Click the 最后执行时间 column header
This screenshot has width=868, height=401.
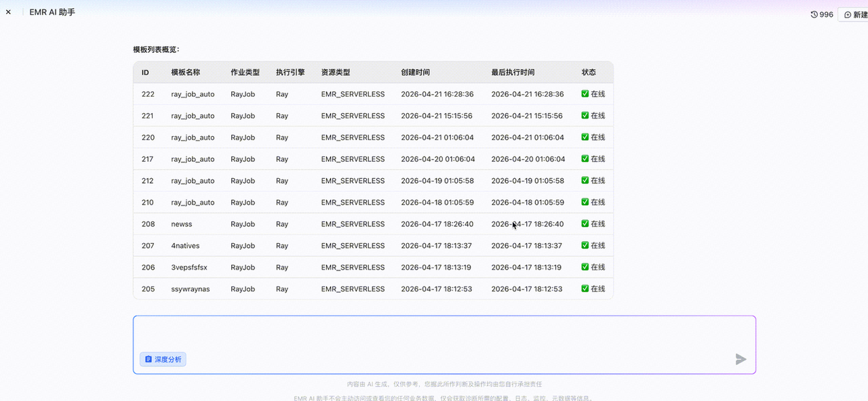(513, 72)
